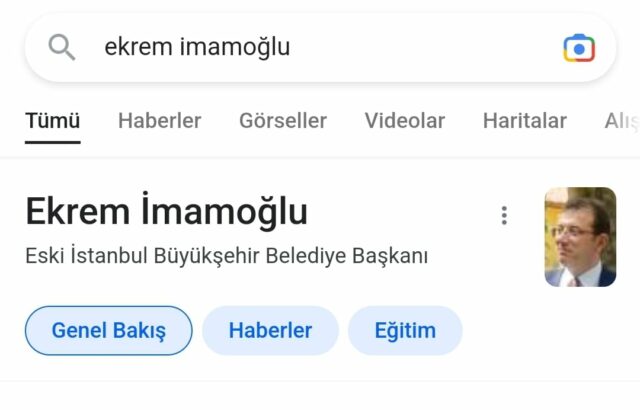The height and width of the screenshot is (410, 640).
Task: Click the magnifying glass search icon
Action: point(62,47)
